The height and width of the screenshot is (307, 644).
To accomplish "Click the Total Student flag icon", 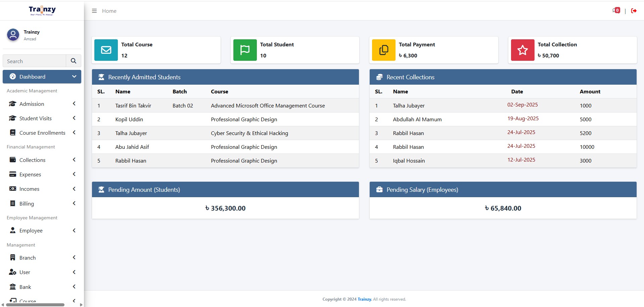I will coord(245,50).
